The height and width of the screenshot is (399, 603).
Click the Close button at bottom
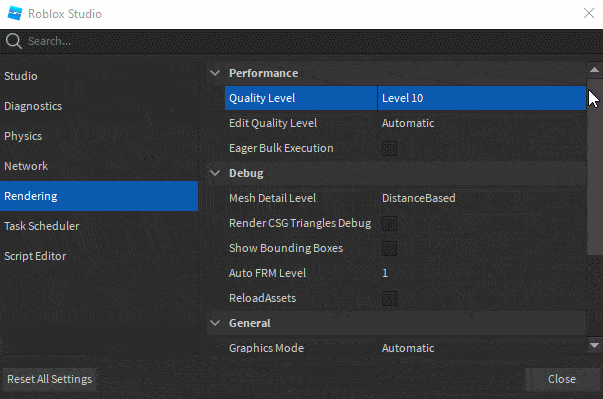point(562,379)
